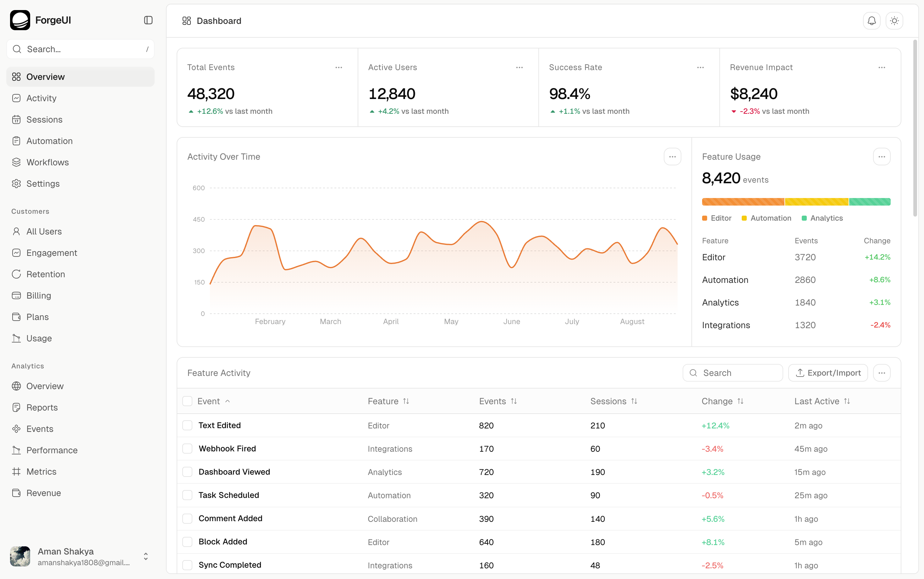Viewport: 924px width, 579px height.
Task: Click the Feature Activity search field
Action: (732, 372)
